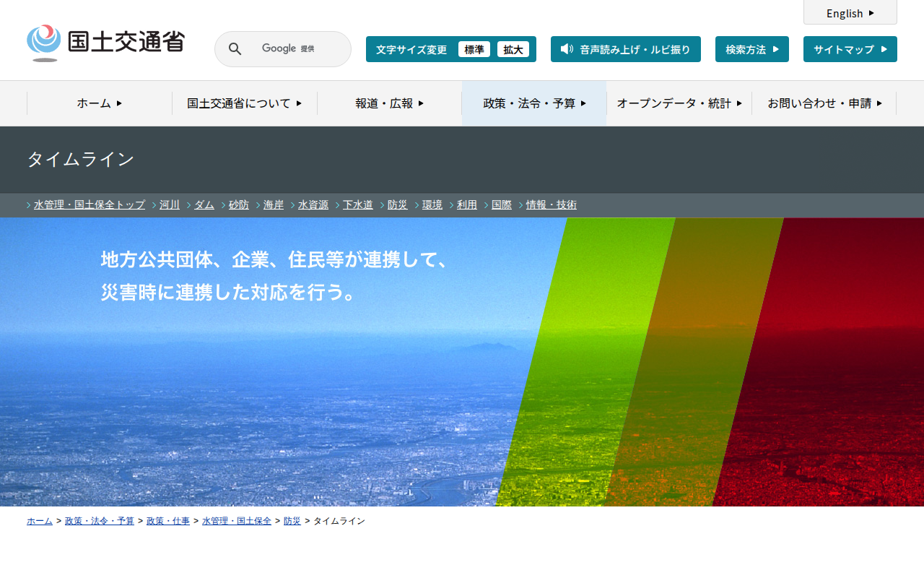Click the 国土交通省 logo
This screenshot has width=924, height=578.
pos(105,43)
